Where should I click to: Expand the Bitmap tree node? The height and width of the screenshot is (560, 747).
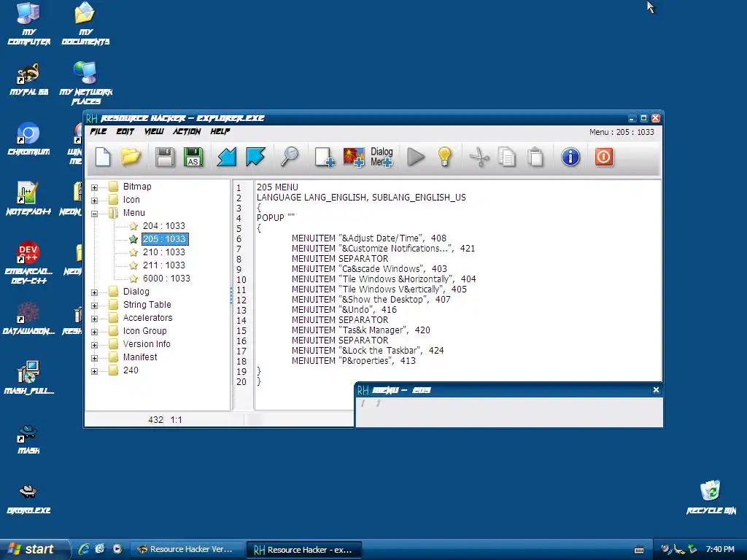[x=94, y=187]
